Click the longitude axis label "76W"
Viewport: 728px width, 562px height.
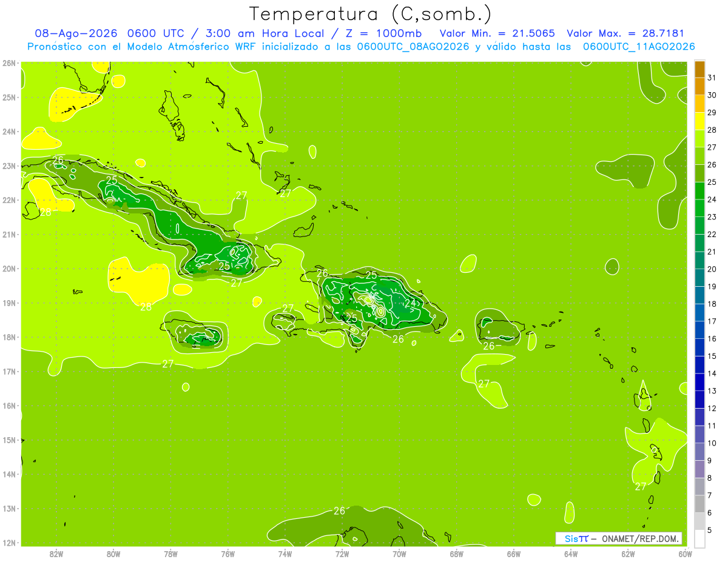tap(227, 554)
